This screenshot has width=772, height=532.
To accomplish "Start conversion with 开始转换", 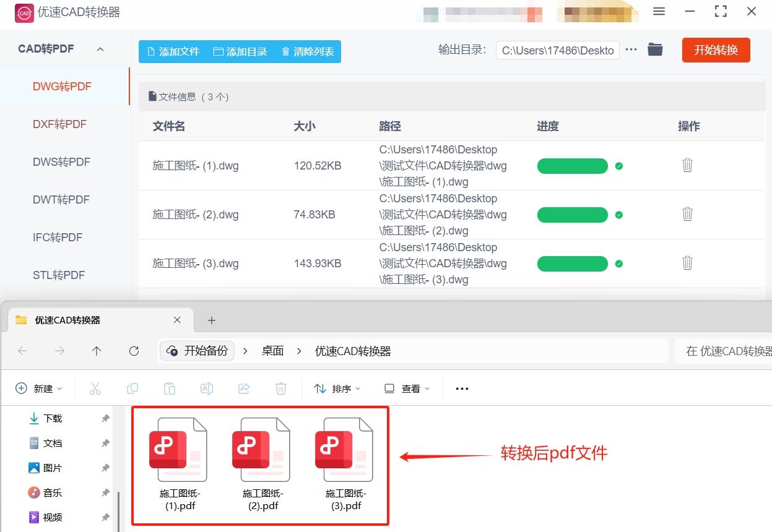I will pos(716,50).
